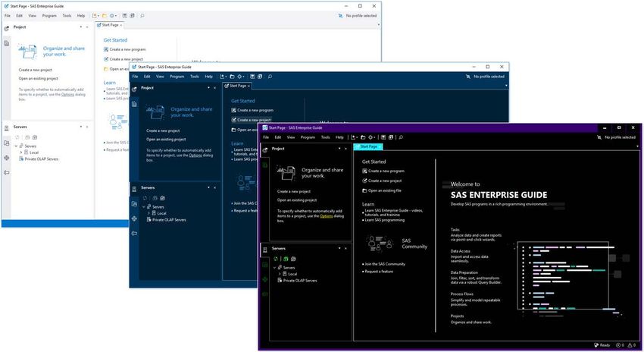Click the Project pane icon in blue window sidebar
Screen dimensions: 644x352
coord(134,90)
